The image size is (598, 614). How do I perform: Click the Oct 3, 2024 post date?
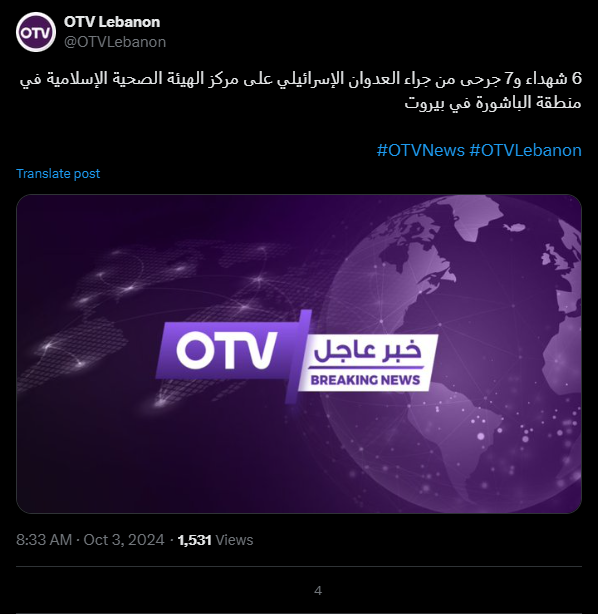(124, 540)
